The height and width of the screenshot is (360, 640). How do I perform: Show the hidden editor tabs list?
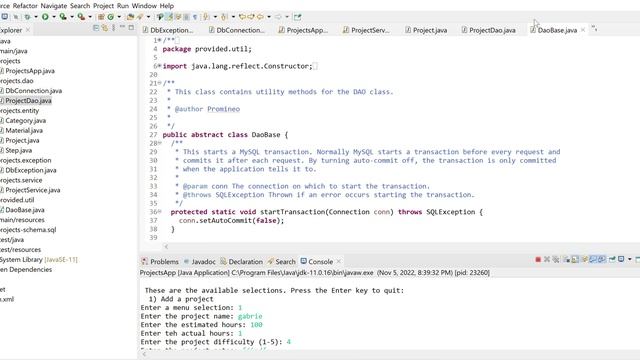click(x=594, y=29)
